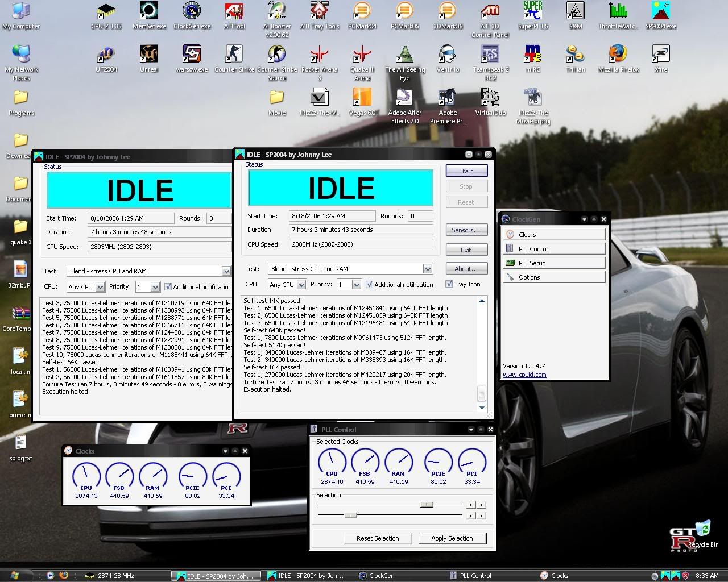Launch Mozilla Firefox from the desktop
Viewport: 728px width, 582px height.
click(618, 59)
